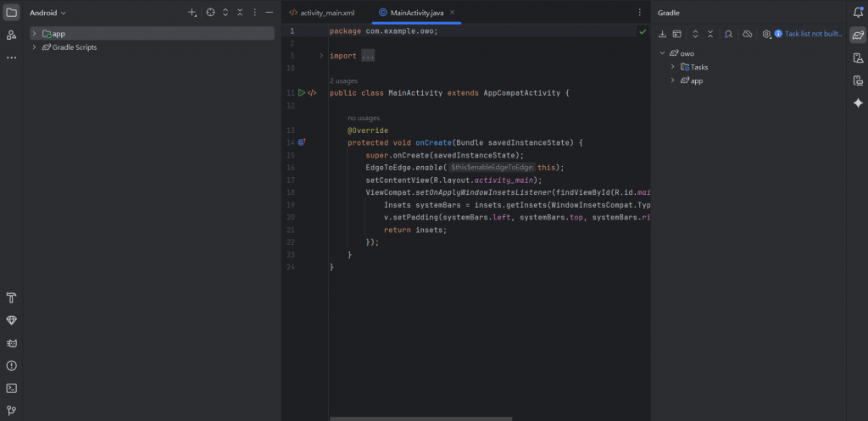Open the Project tool window folder icon
Screen dimensions: 868x421
[11, 12]
